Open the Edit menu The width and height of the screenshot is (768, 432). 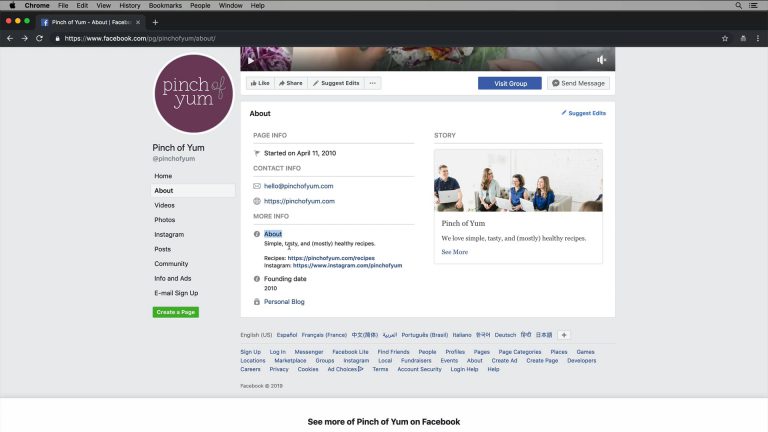(x=82, y=5)
